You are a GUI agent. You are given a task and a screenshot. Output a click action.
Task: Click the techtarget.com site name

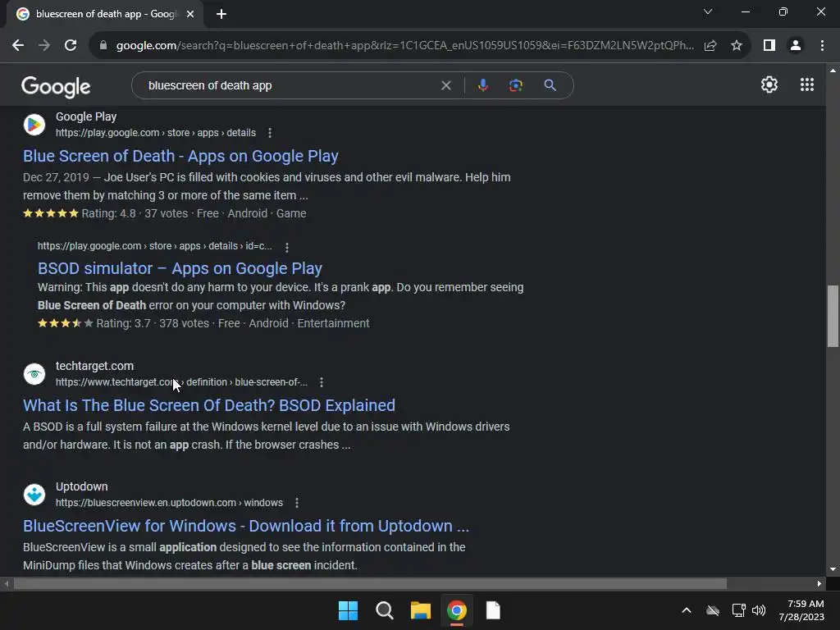point(95,366)
